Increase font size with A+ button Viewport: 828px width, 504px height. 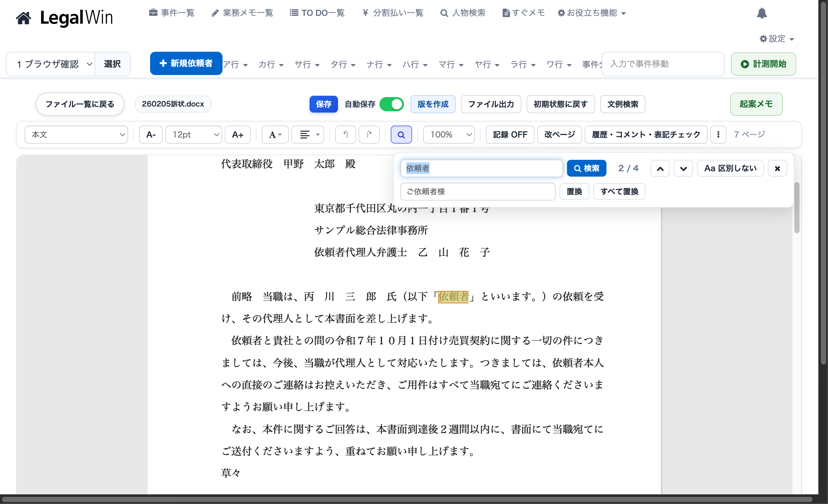pos(238,135)
